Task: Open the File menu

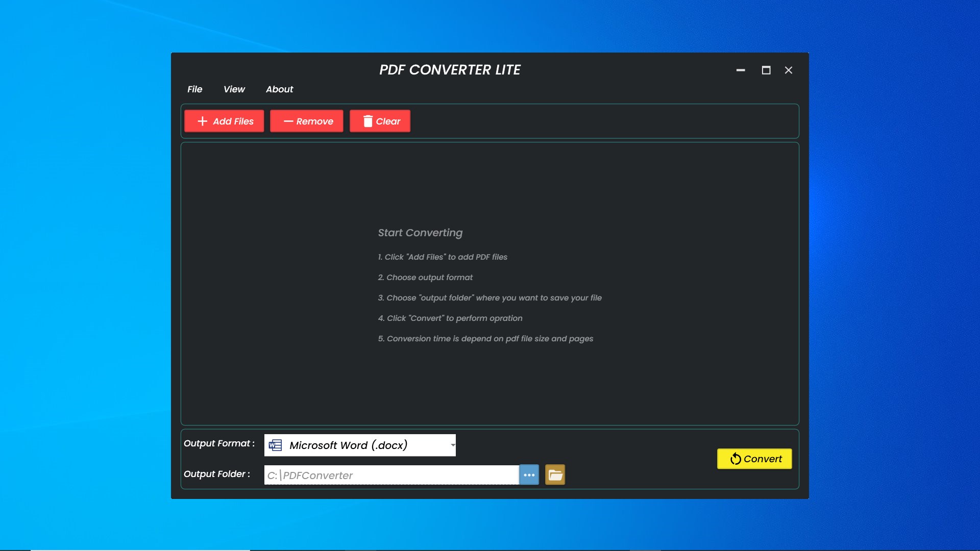Action: click(194, 89)
